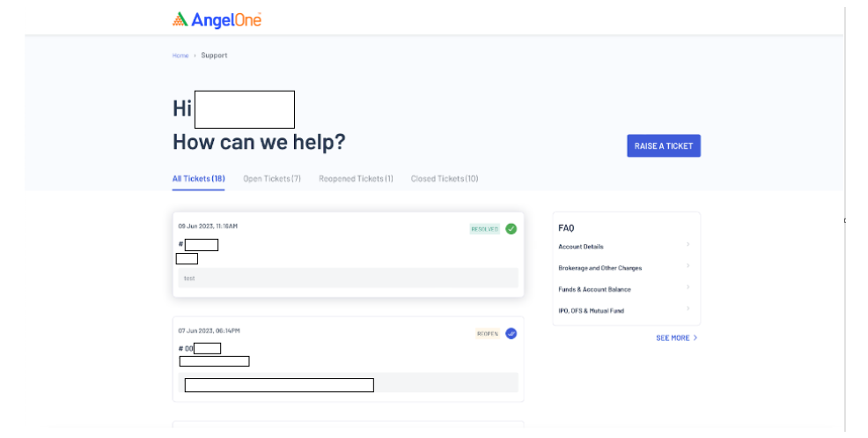Click the Reopen status badge
868x438 pixels.
pyautogui.click(x=488, y=334)
